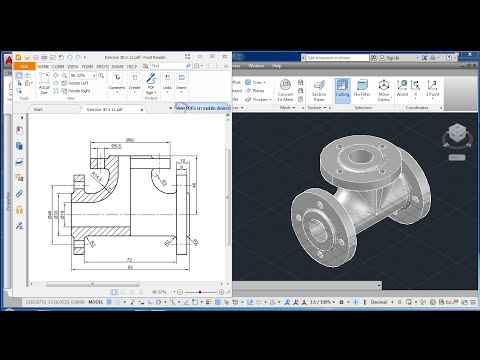Open the Security lock panel in Foxit sidebar
Viewport: 480px width, 360px height.
coord(19,210)
